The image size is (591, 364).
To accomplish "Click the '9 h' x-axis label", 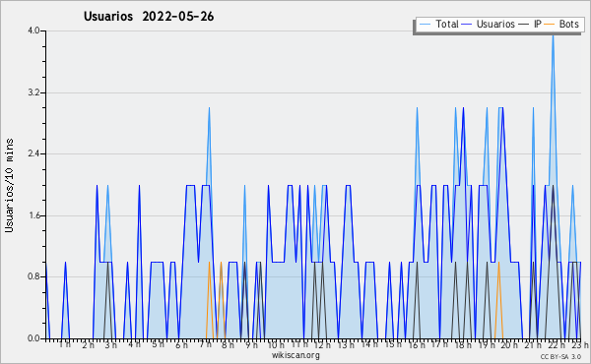I will (x=251, y=344).
